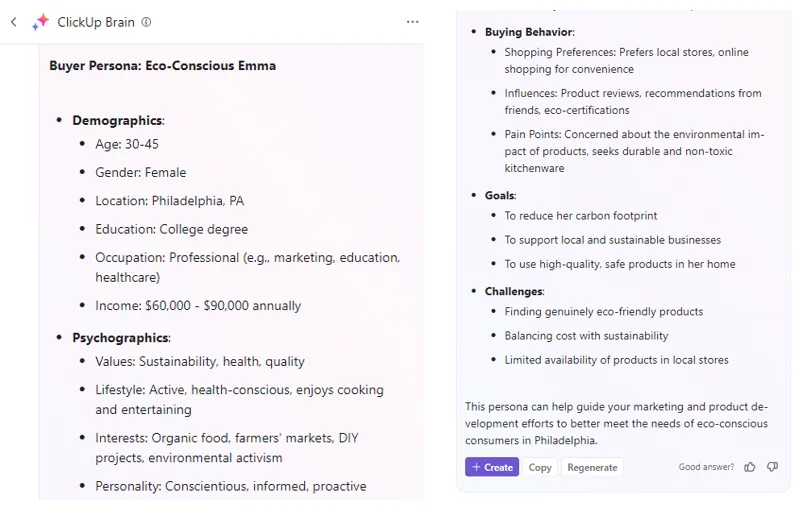
Task: Click the Location: Philadelphia, PA line
Action: pyautogui.click(x=169, y=201)
